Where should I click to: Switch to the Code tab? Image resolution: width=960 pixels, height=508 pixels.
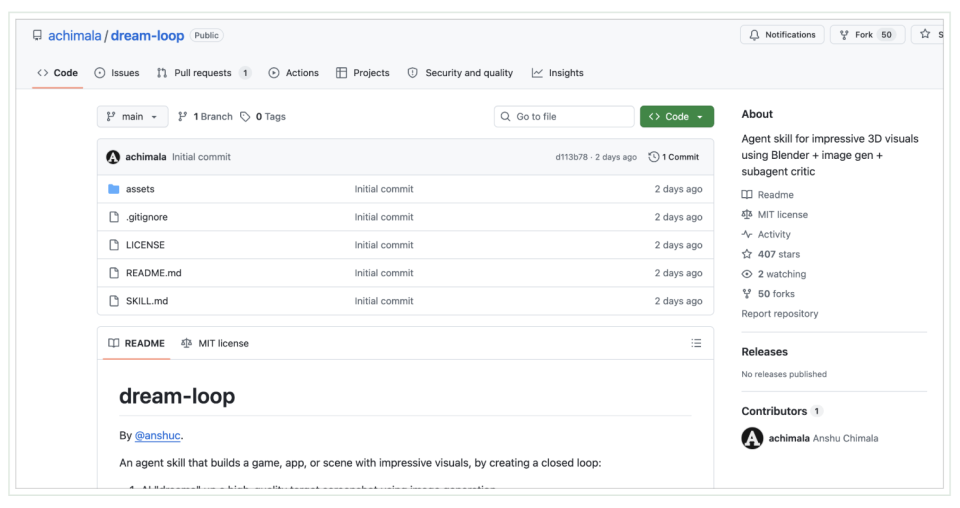(x=58, y=73)
